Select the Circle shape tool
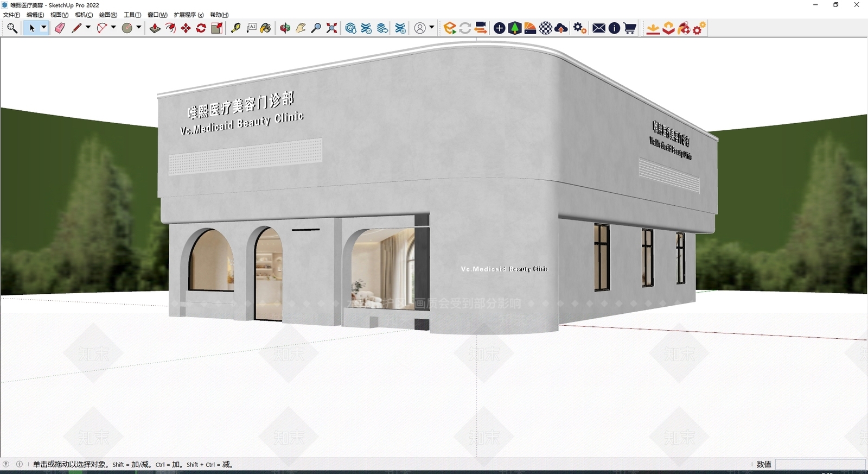This screenshot has height=474, width=868. (127, 28)
